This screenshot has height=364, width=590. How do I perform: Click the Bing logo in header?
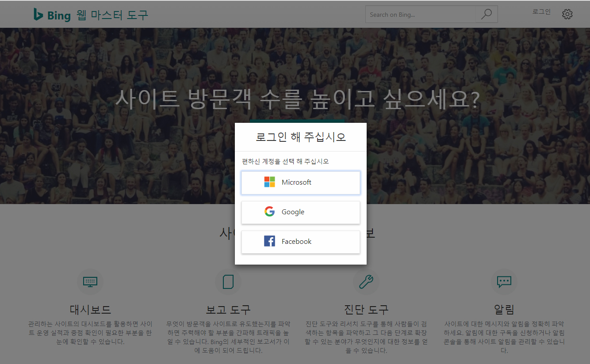(52, 15)
